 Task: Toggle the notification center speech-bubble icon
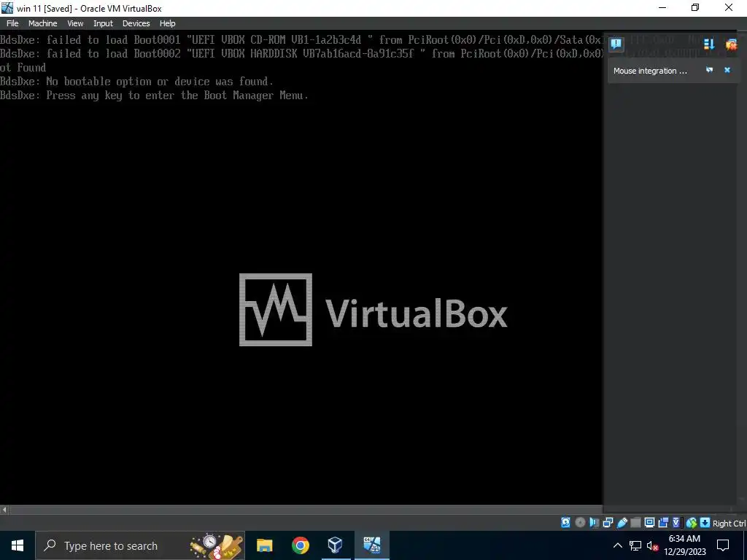[616, 44]
